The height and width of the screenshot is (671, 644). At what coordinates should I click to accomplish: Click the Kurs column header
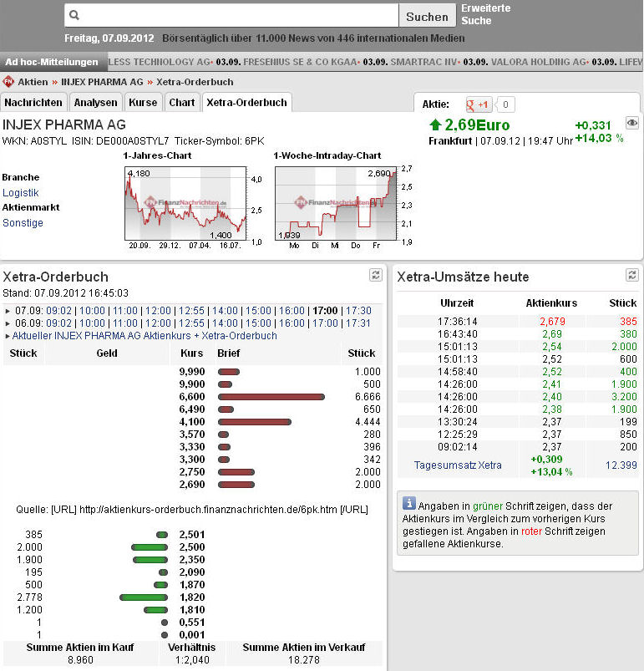pos(191,353)
